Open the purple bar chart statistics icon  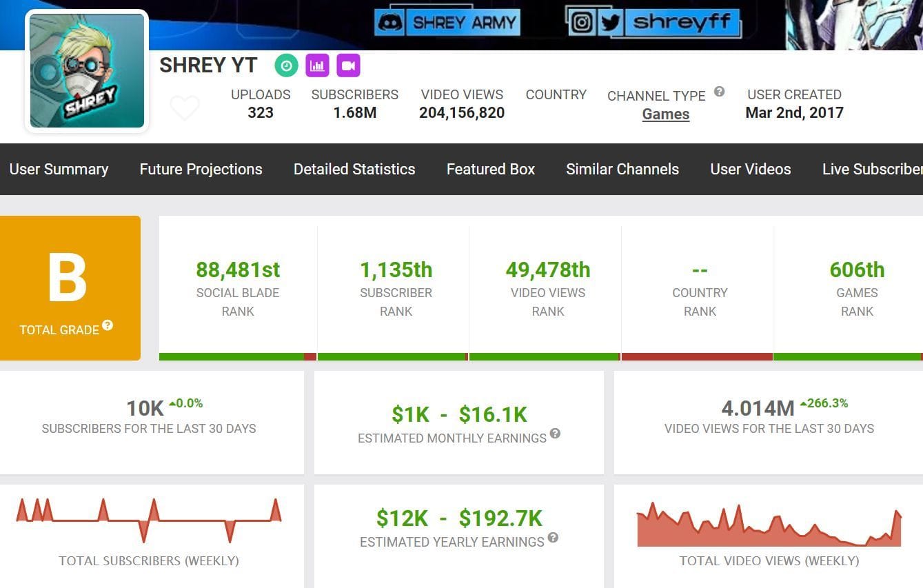(x=317, y=65)
